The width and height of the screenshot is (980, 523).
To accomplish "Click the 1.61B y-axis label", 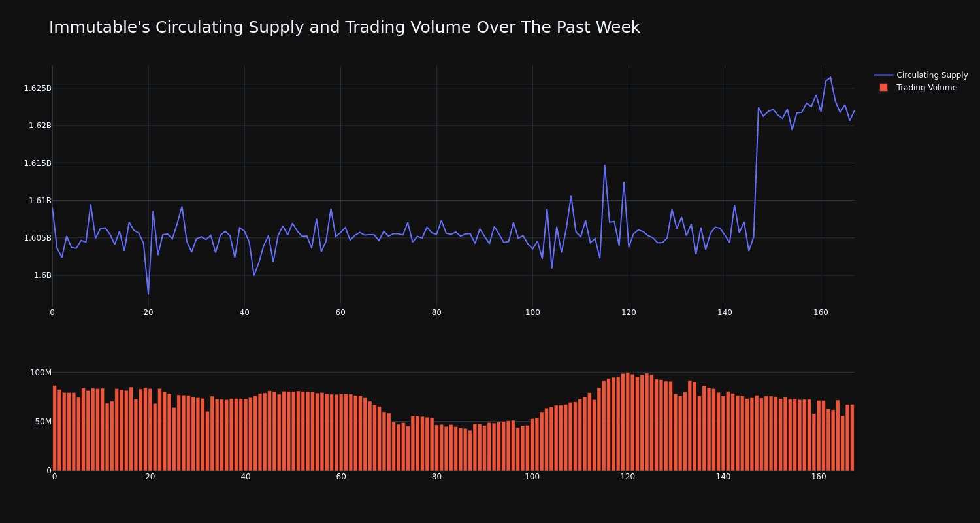I will pos(40,201).
